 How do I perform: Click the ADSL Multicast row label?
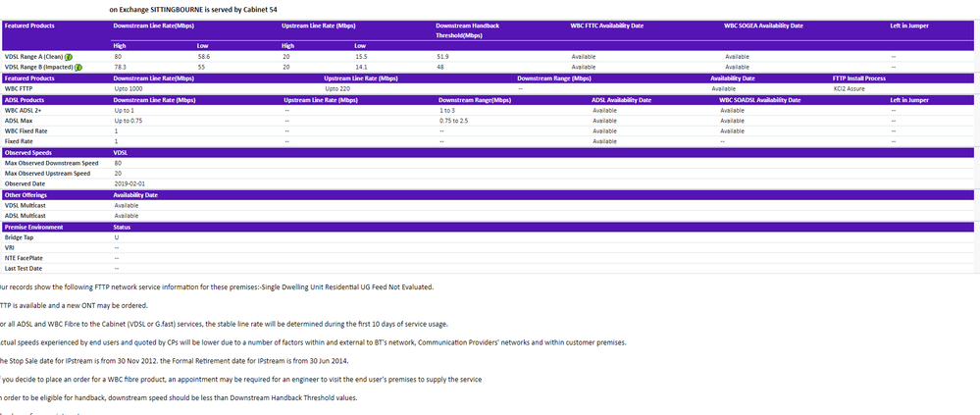26,215
